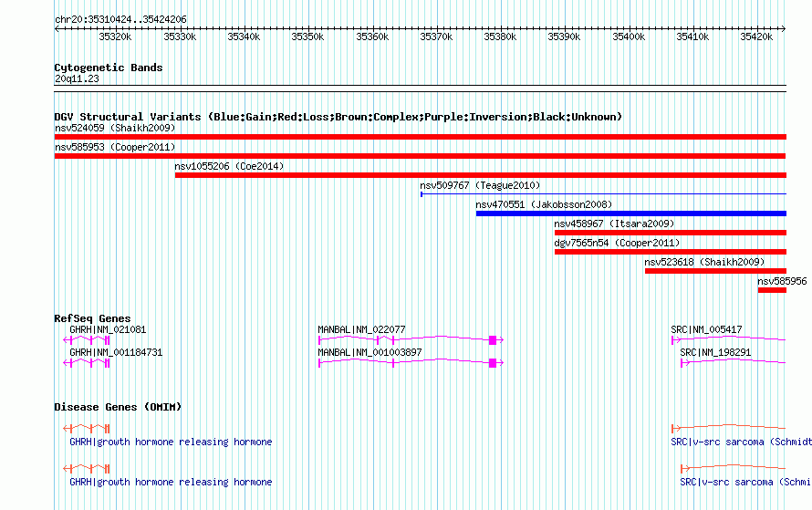Open the nsv509767 (Teague2010) label
This screenshot has height=510, width=812.
pyautogui.click(x=480, y=185)
